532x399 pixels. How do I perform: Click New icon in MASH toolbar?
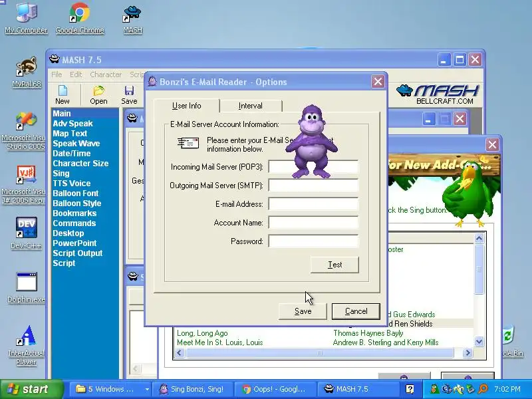63,95
